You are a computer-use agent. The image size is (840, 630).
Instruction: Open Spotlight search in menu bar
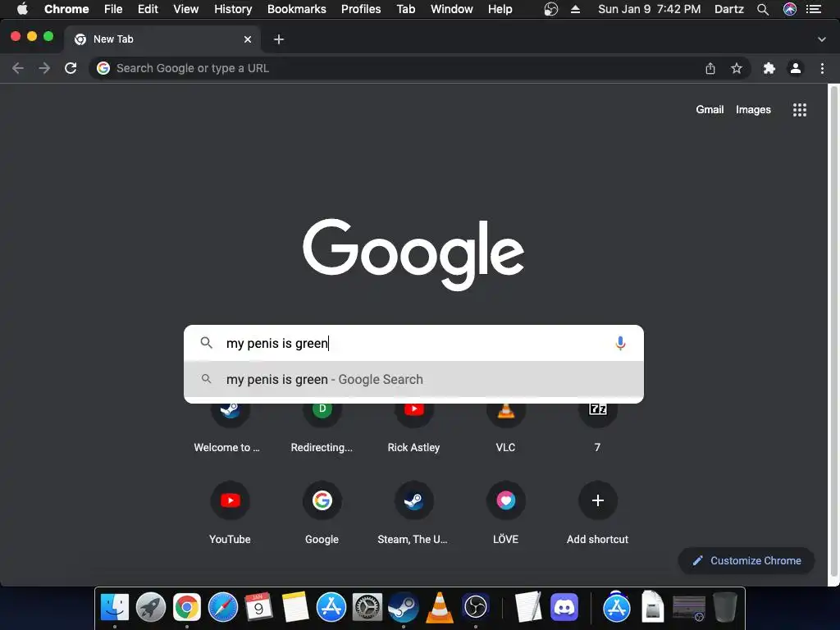pos(763,9)
